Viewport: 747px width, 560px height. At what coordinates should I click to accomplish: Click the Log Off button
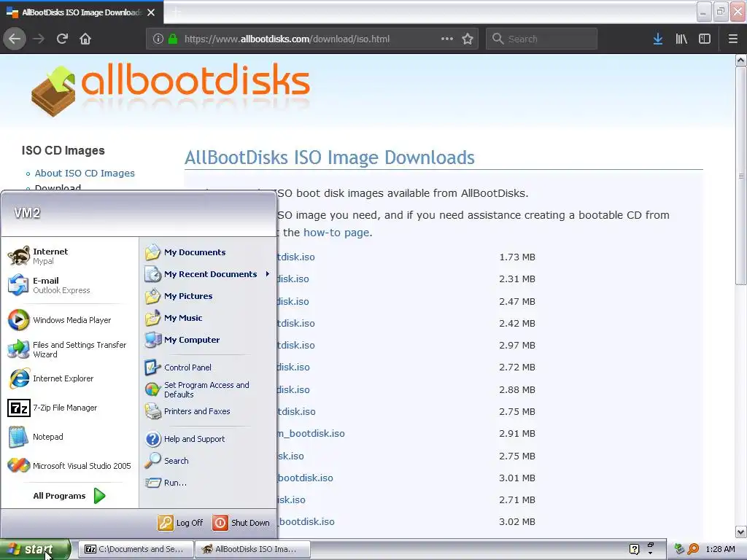[x=180, y=523]
